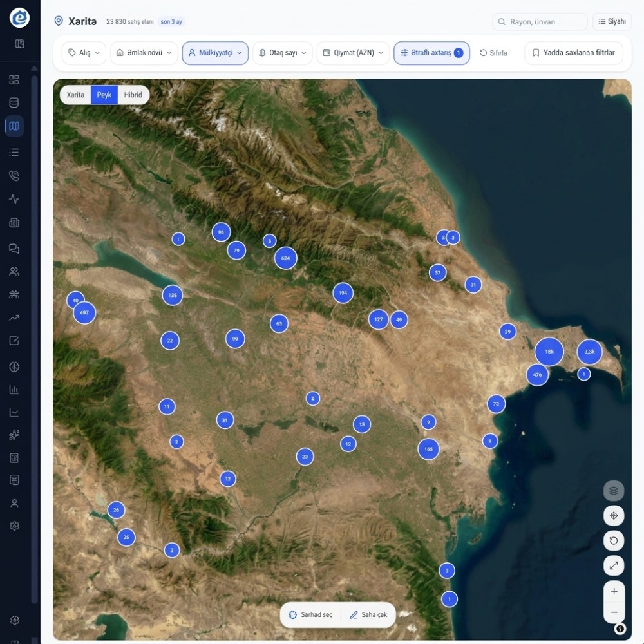This screenshot has width=644, height=644.
Task: Expand the Əmlak növü dropdown
Action: coord(144,53)
